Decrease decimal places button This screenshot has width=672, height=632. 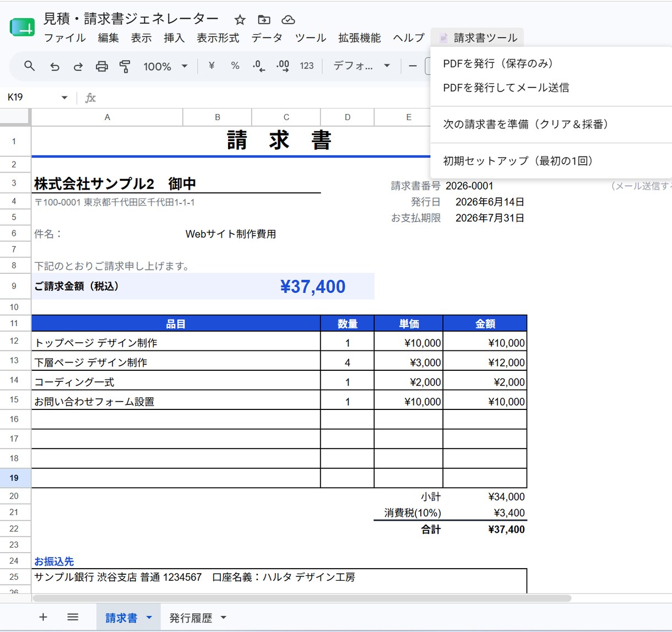(258, 66)
